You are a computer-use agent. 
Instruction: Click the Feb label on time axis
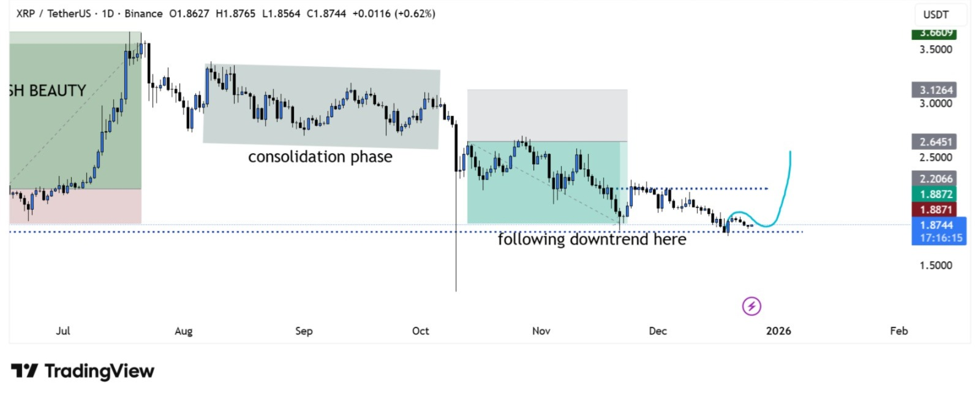click(x=899, y=331)
